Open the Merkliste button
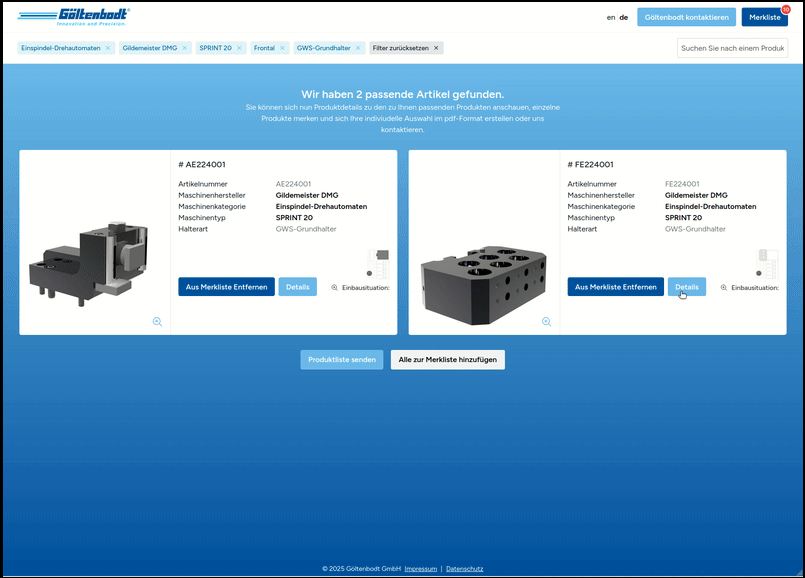Screen dimensions: 805x578 pyautogui.click(x=764, y=17)
